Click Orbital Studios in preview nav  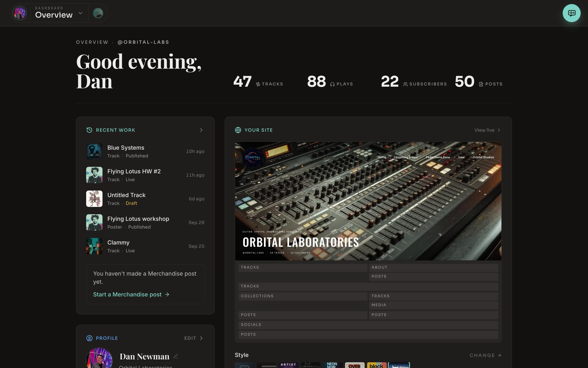[483, 157]
